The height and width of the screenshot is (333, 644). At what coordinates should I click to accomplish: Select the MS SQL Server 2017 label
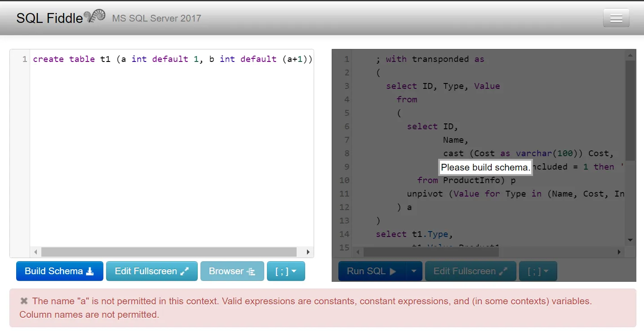coord(156,18)
